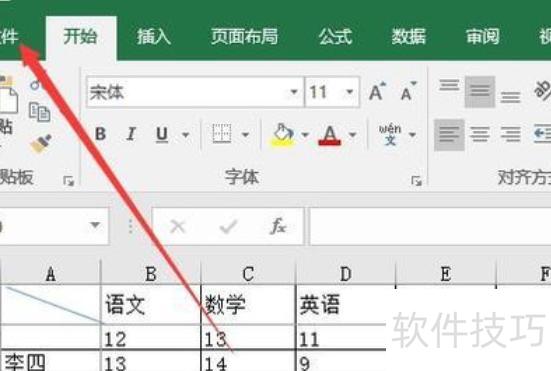Image resolution: width=551 pixels, height=371 pixels.
Task: Toggle italic formatting
Action: 131,134
